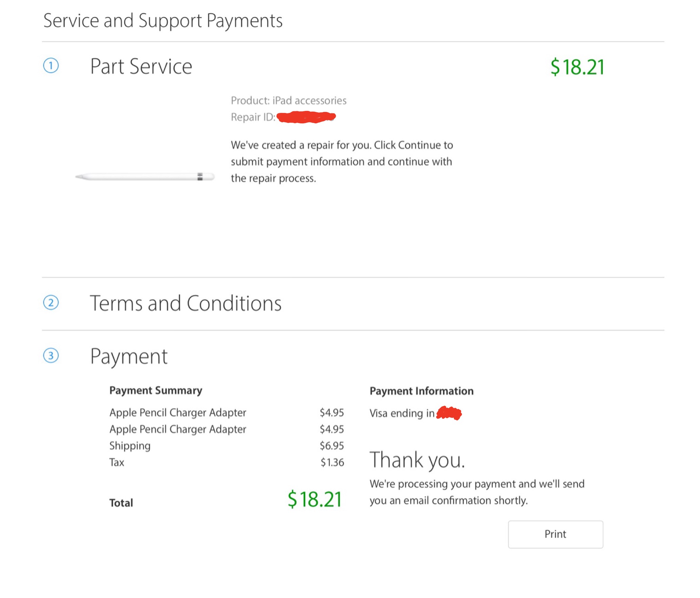The height and width of the screenshot is (598, 700).
Task: Click the step 2 circle icon
Action: pos(51,303)
